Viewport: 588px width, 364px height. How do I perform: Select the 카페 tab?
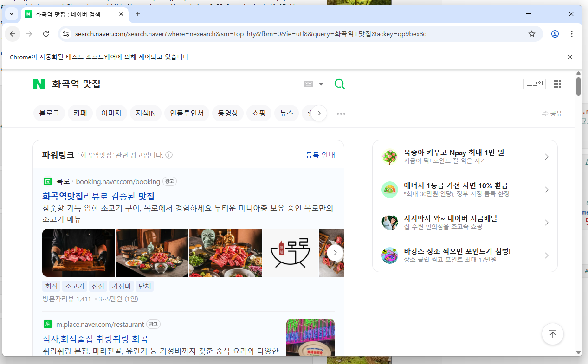80,113
